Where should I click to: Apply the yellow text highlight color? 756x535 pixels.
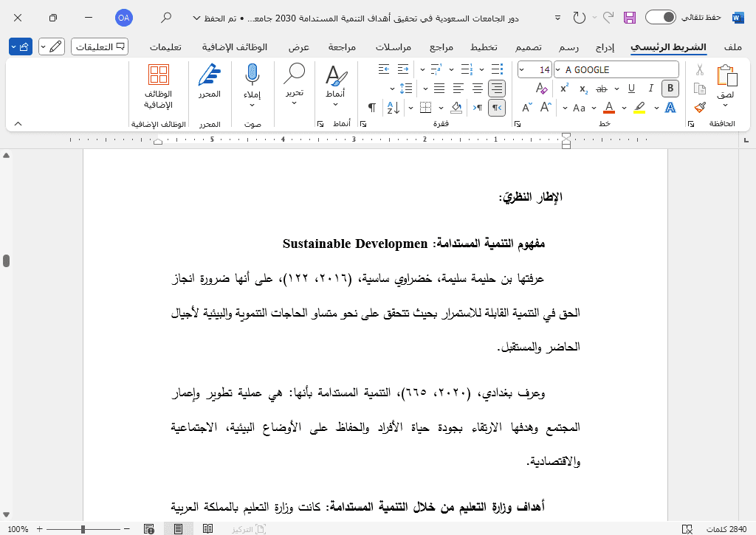pyautogui.click(x=639, y=108)
